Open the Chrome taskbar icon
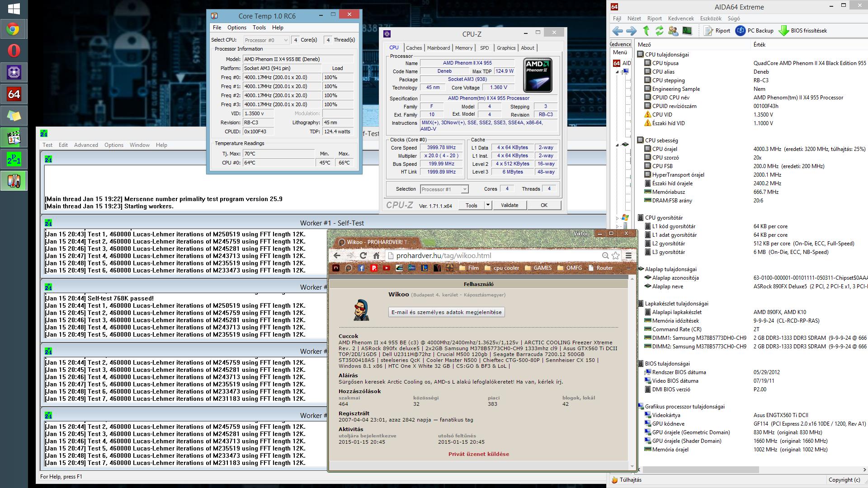This screenshot has width=868, height=488. click(x=14, y=29)
